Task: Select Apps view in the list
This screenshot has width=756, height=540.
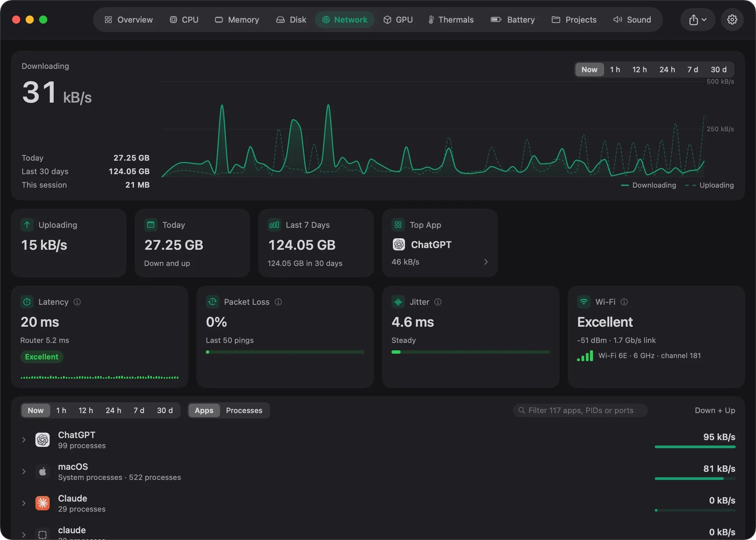Action: click(x=204, y=410)
